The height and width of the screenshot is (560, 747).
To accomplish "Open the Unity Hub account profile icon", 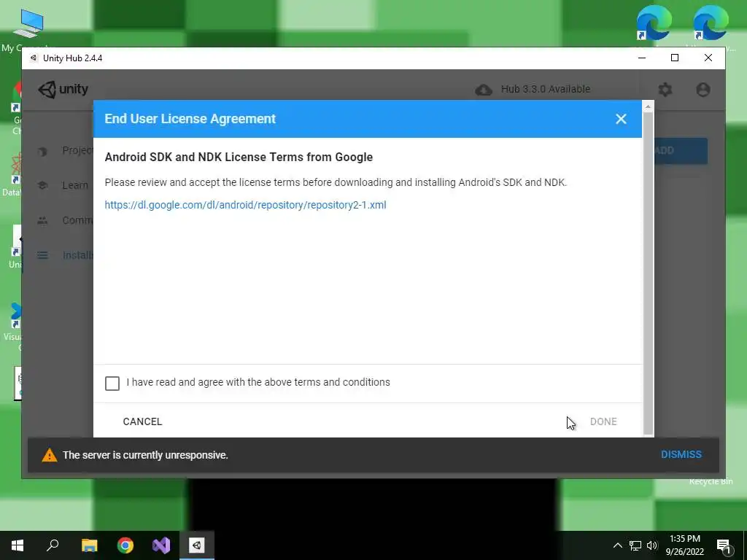I will pyautogui.click(x=703, y=90).
